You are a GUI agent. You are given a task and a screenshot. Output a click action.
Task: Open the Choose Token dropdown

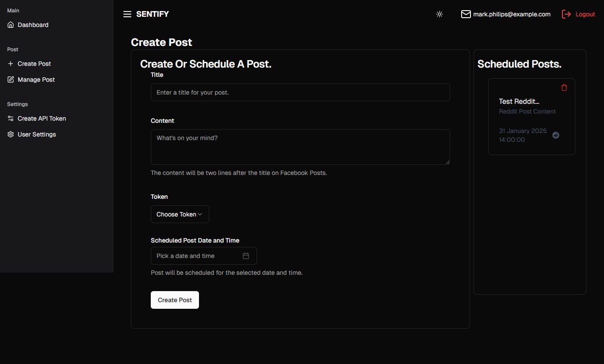(x=180, y=214)
